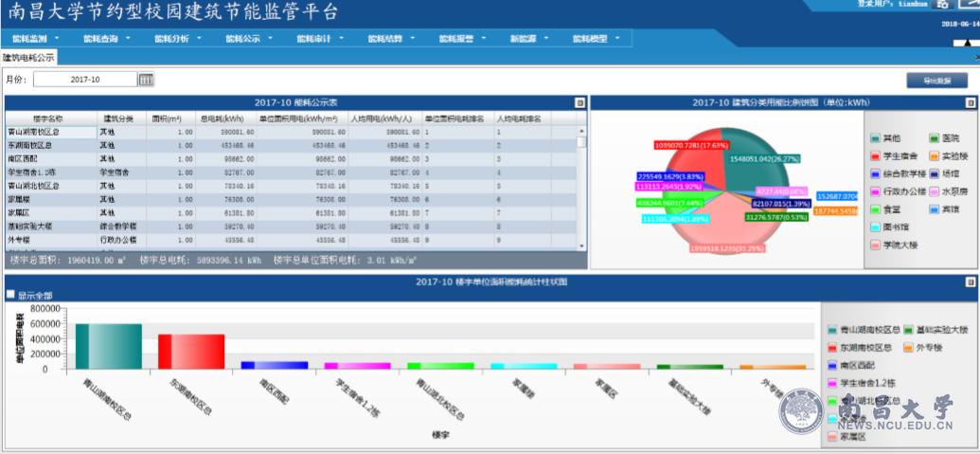Image resolution: width=980 pixels, height=454 pixels.
Task: Click the 导出数据 export button
Action: [x=936, y=81]
